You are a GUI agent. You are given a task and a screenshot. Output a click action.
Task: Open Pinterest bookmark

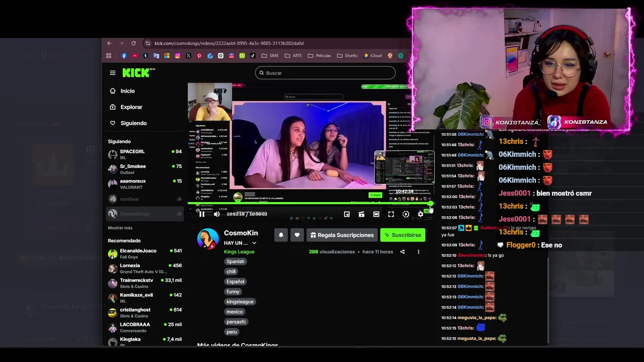point(199,56)
